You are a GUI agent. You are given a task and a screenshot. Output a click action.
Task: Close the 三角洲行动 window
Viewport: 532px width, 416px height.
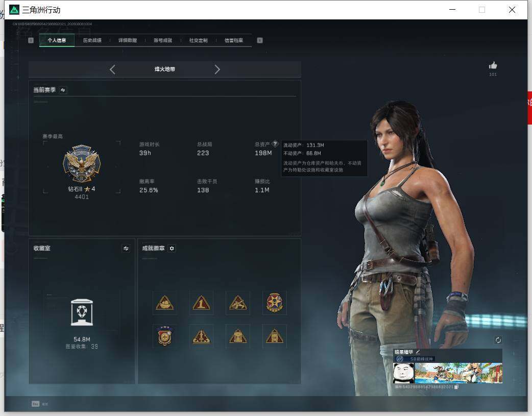(512, 10)
